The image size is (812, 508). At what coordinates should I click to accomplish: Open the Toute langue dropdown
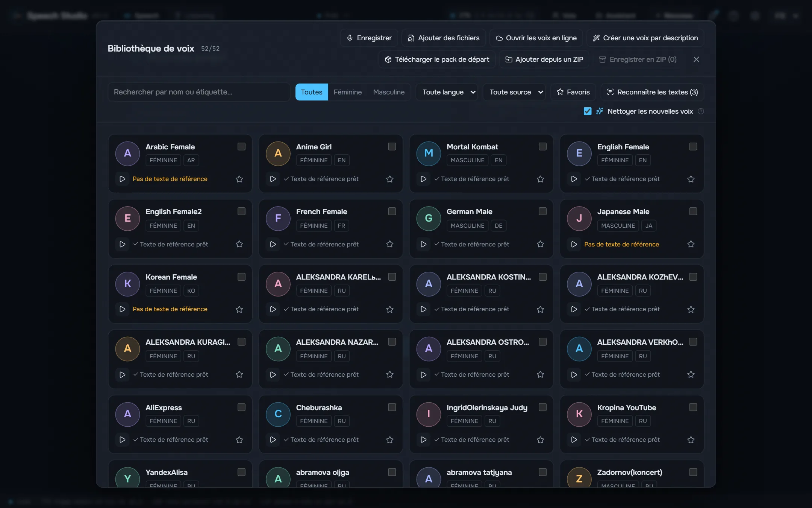coord(447,92)
